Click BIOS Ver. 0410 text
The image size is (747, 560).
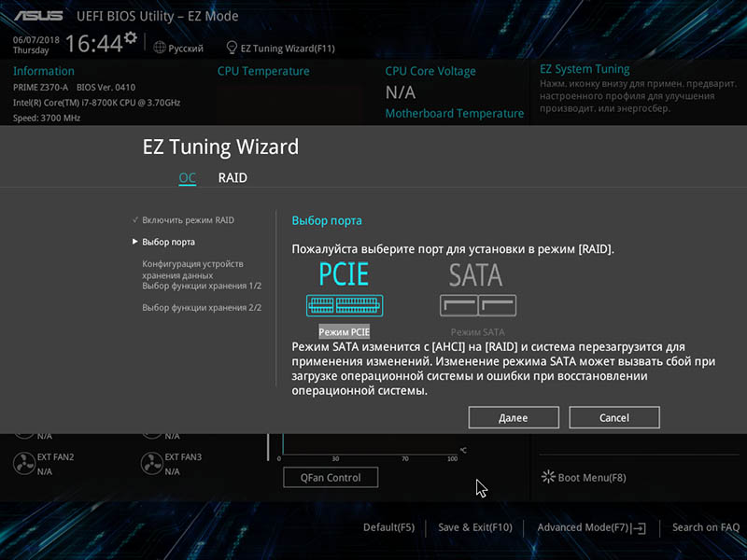pyautogui.click(x=106, y=87)
